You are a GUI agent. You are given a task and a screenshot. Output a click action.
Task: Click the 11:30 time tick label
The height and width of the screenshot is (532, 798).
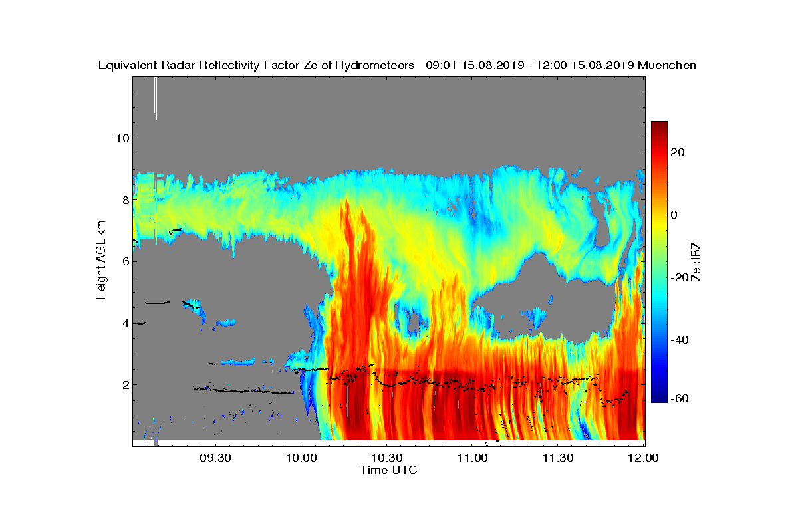(558, 457)
